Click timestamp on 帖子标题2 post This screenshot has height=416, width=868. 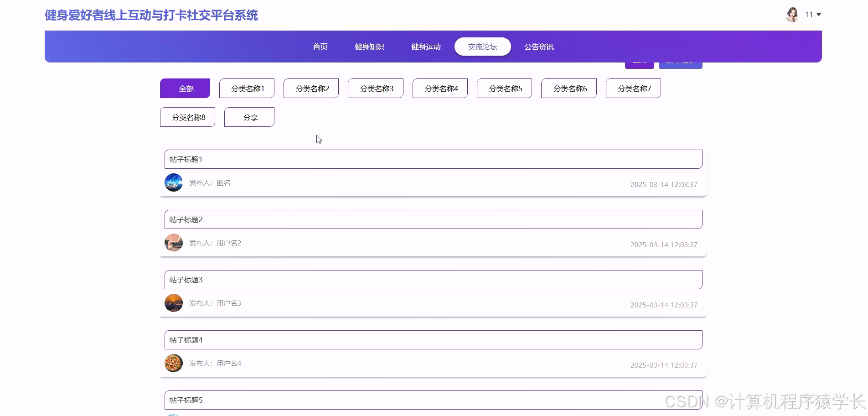tap(664, 244)
